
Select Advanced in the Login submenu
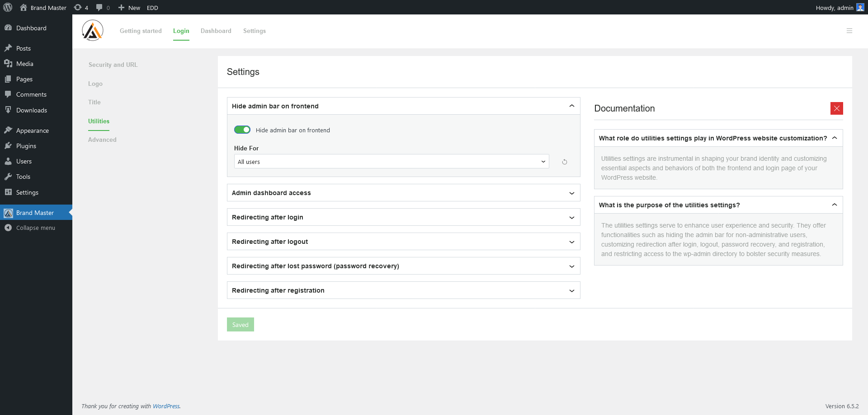[102, 140]
